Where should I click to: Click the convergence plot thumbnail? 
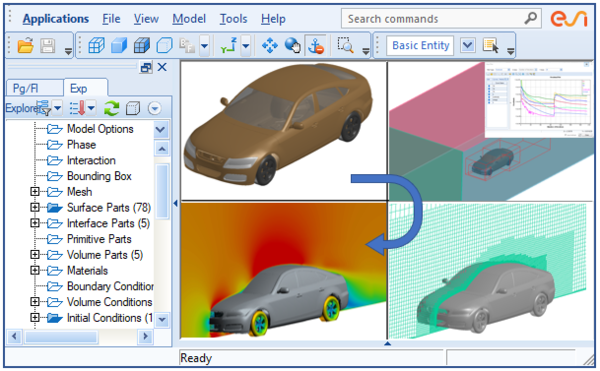point(539,99)
